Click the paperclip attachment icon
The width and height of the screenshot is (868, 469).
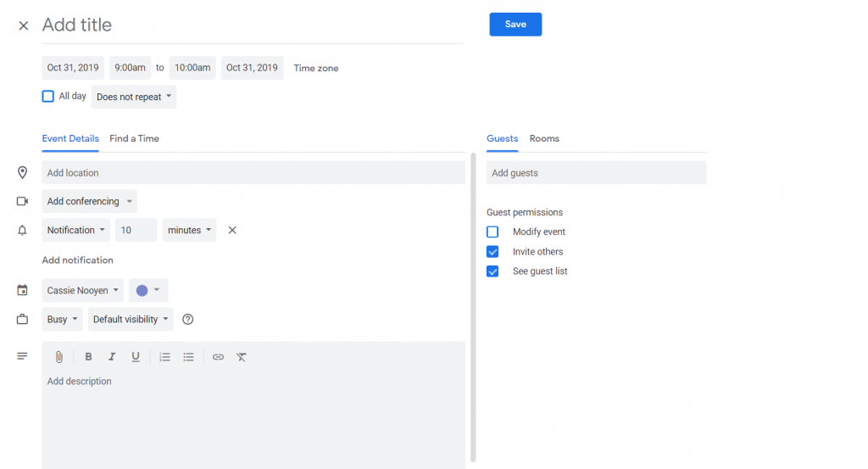(x=59, y=357)
